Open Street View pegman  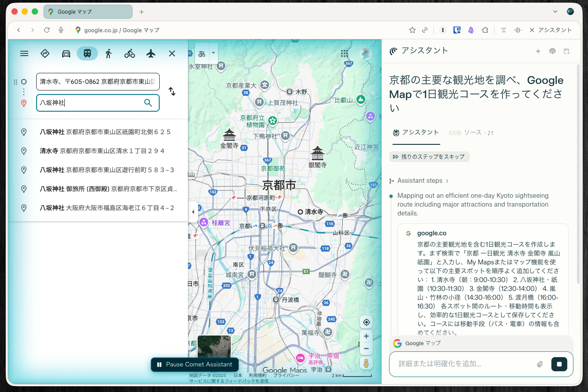pyautogui.click(x=366, y=363)
